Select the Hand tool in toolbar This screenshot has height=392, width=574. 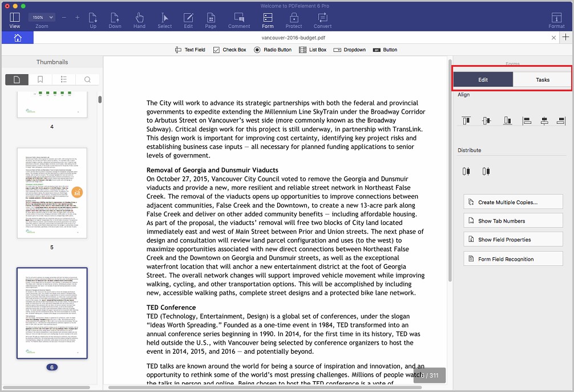point(139,21)
